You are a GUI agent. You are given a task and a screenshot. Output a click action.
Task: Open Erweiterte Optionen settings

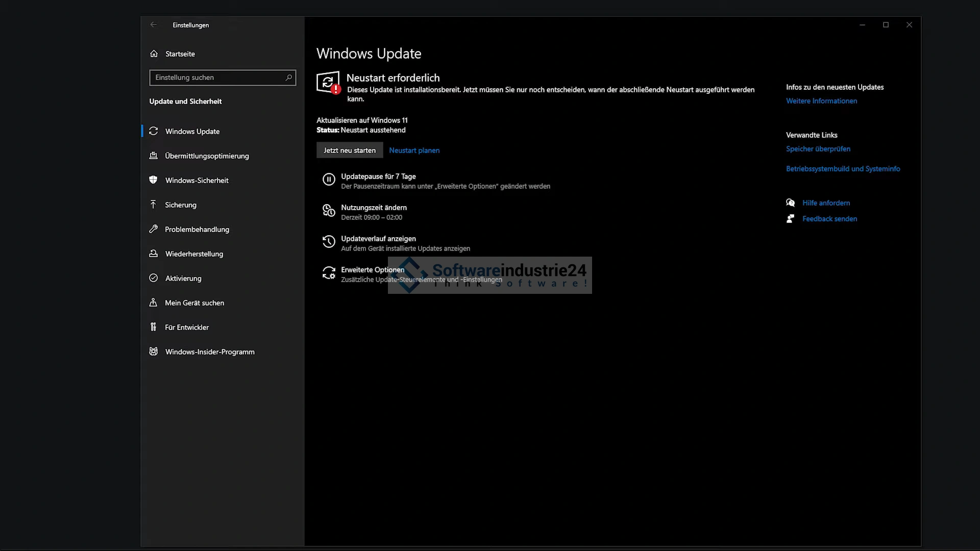click(373, 270)
